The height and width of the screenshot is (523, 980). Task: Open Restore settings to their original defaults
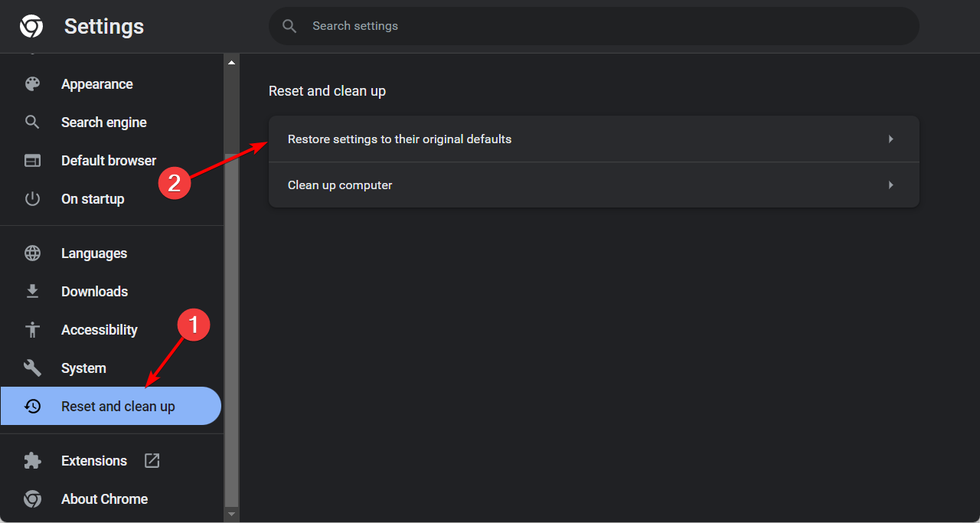pyautogui.click(x=593, y=139)
